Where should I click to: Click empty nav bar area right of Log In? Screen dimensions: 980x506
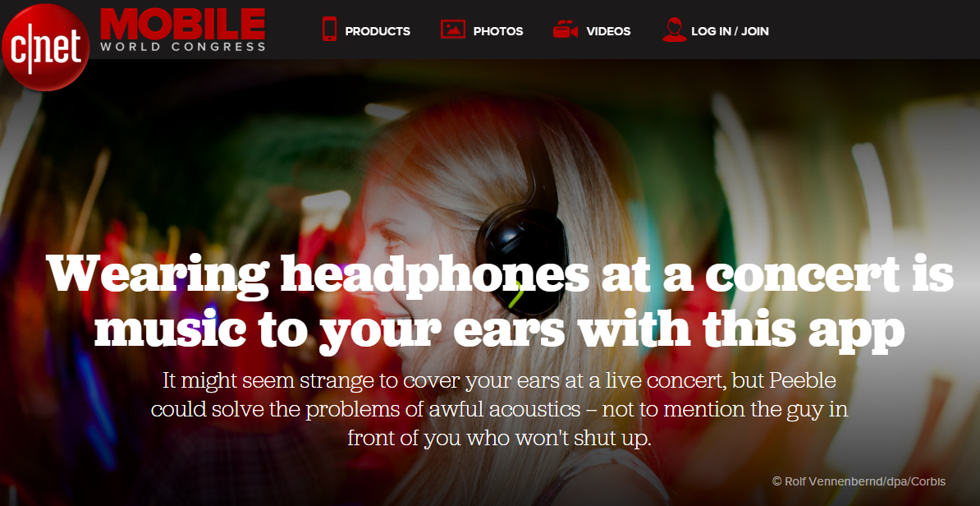pos(875,30)
